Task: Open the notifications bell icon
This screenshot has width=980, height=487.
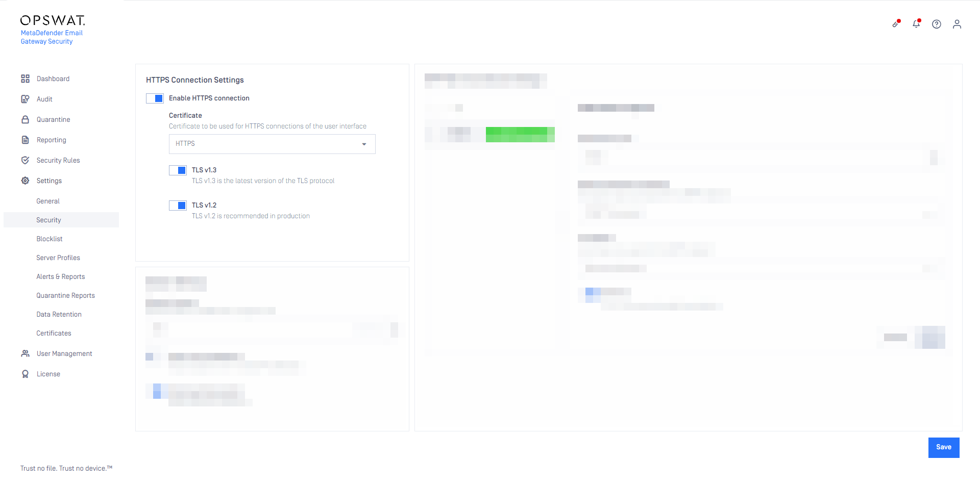Action: pyautogui.click(x=916, y=23)
